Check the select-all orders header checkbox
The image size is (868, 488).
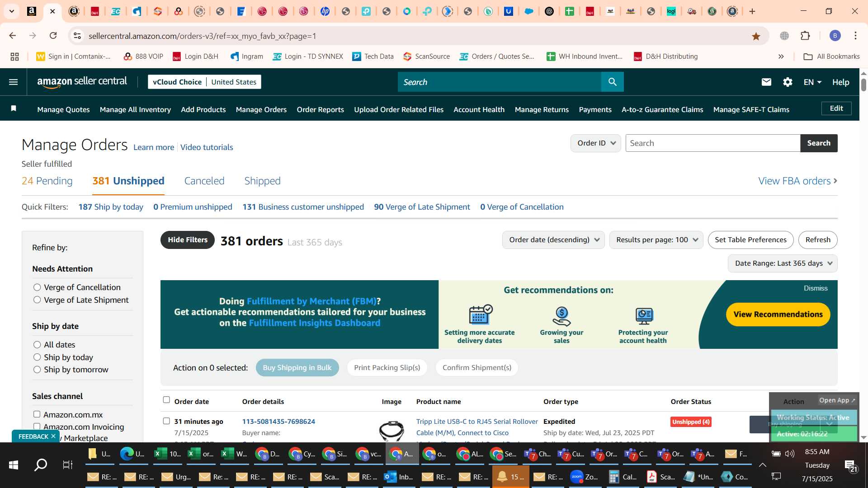166,400
